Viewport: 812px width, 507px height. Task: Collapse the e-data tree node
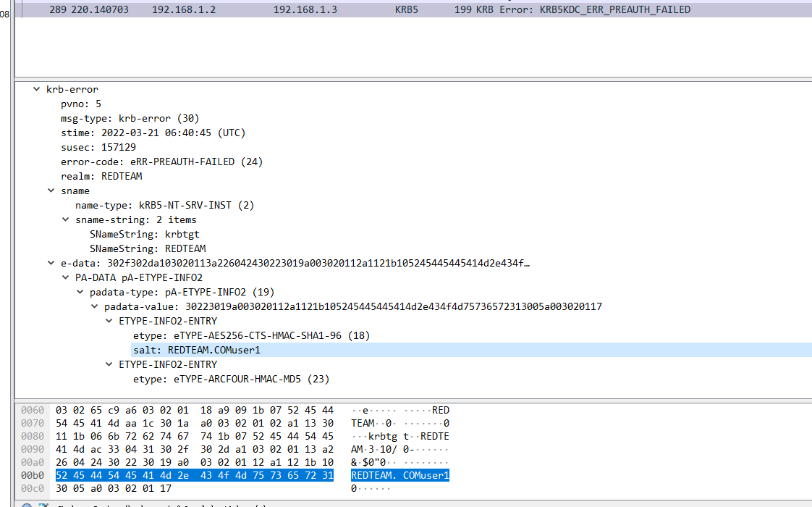(51, 264)
